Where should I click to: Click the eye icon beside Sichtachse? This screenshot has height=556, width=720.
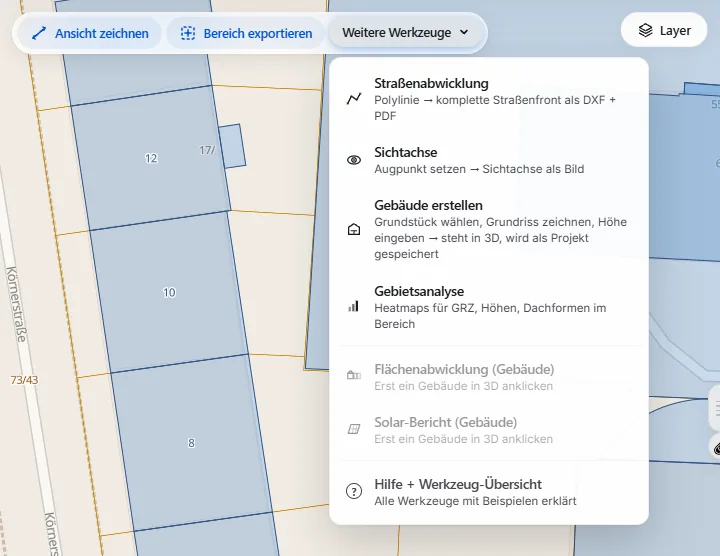354,160
